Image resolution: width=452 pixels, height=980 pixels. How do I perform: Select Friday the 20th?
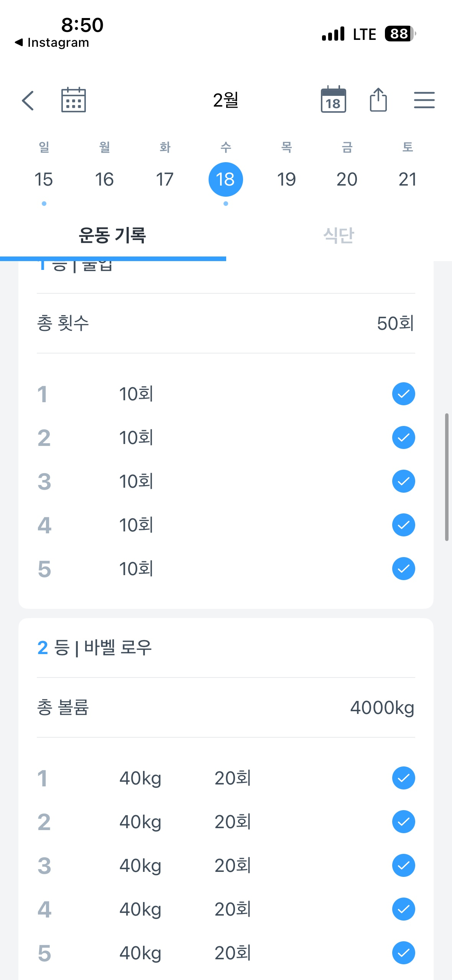click(347, 179)
